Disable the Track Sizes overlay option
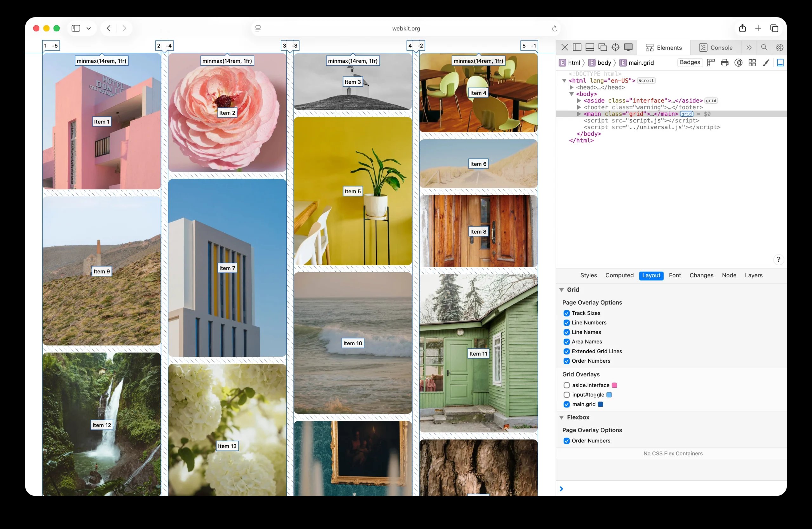Viewport: 812px width, 529px height. pos(566,313)
